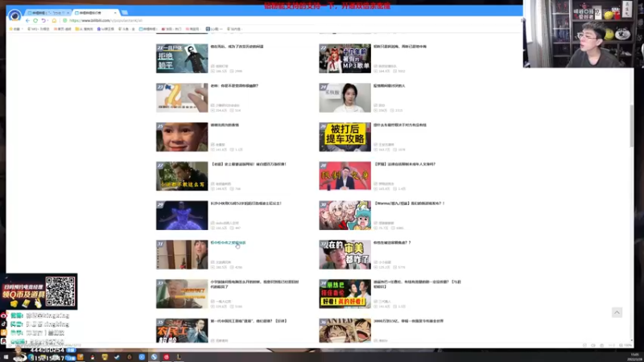The image size is (644, 362).
Task: Open rank 29 glowing blue dress thumbnail
Action: [x=182, y=216]
